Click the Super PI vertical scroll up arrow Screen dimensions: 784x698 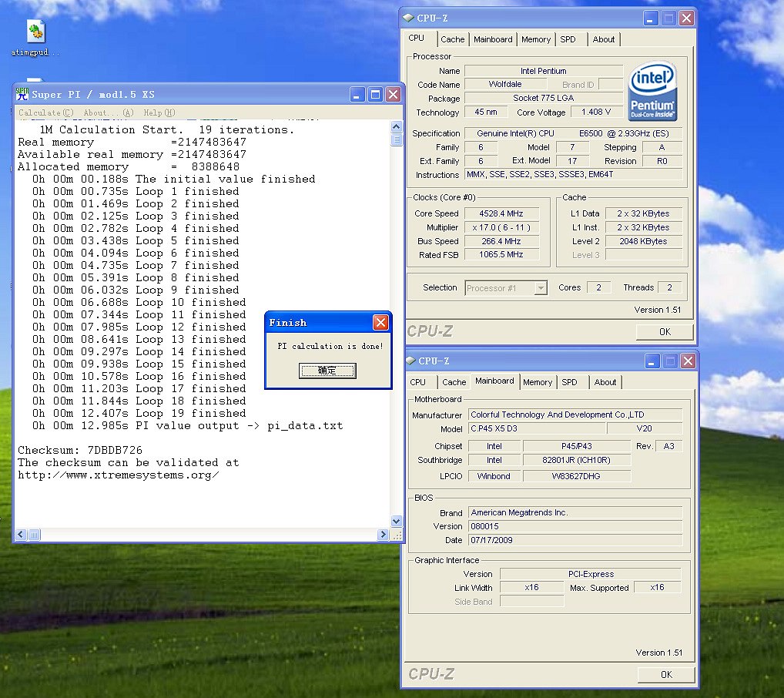click(x=396, y=127)
